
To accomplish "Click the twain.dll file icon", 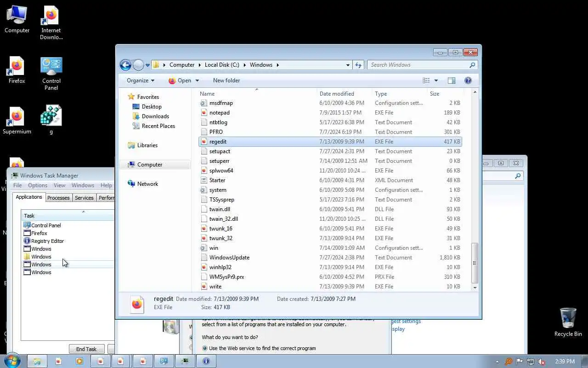I will (x=204, y=209).
